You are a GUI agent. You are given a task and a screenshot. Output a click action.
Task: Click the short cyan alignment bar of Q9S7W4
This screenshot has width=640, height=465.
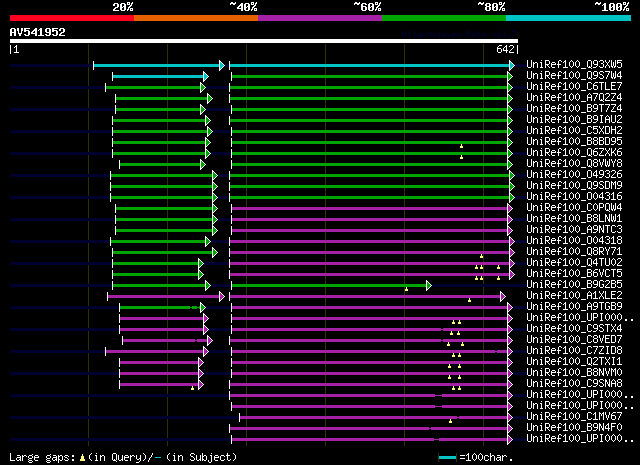tap(160, 76)
